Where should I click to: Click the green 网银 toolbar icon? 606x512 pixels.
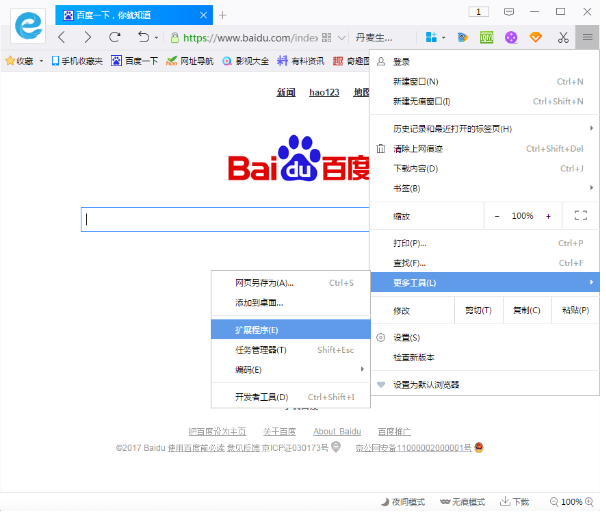click(487, 37)
